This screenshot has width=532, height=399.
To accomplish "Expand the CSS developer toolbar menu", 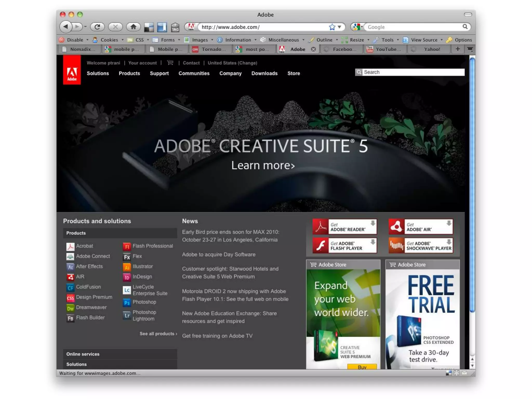I will (139, 40).
